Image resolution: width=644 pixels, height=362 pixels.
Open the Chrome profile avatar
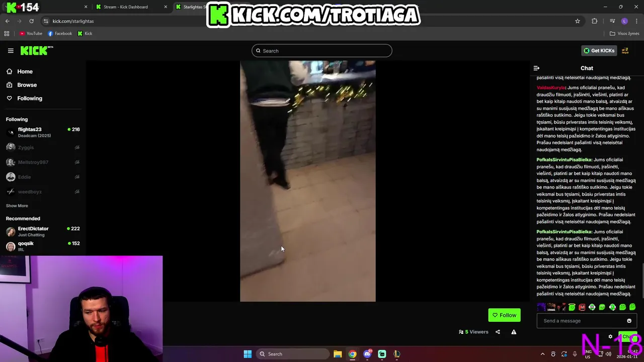click(624, 21)
